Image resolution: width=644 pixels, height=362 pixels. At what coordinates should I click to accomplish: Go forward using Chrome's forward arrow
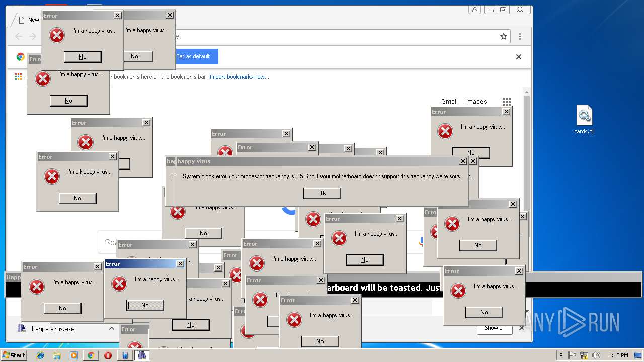tap(33, 36)
